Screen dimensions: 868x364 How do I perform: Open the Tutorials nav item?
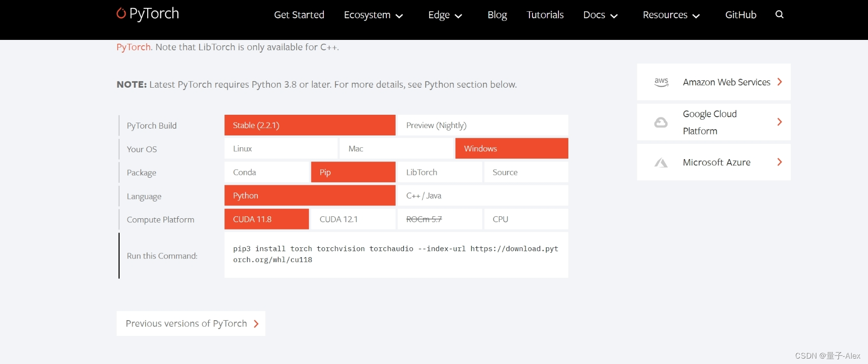tap(545, 15)
